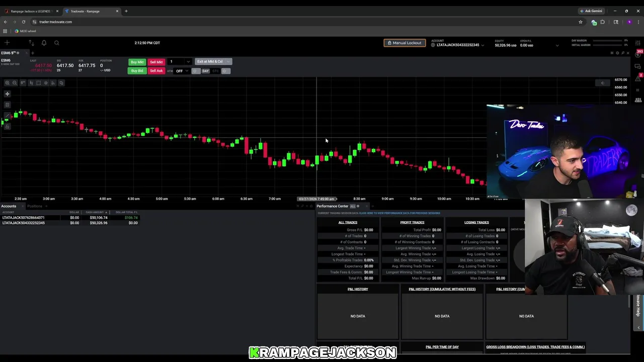Click link to view previous sessions performance data
The width and height of the screenshot is (644, 362).
pyautogui.click(x=399, y=213)
